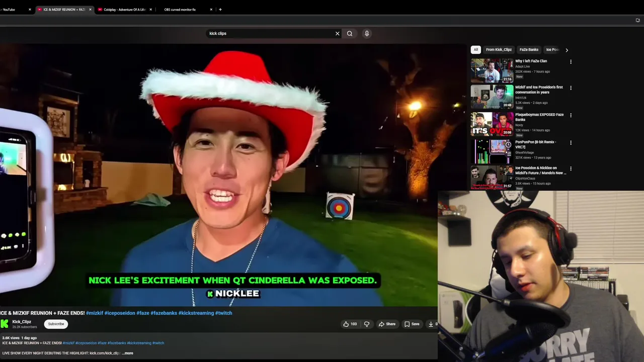
Task: Close the Coldplay browser tab
Action: pyautogui.click(x=150, y=10)
